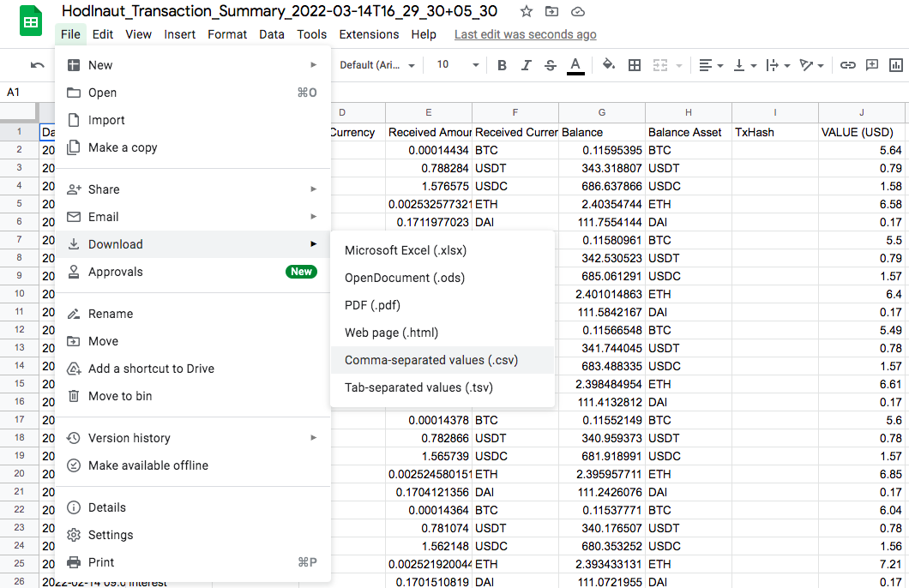Viewport: 909px width, 588px height.
Task: Open the Insert menu
Action: 180,34
